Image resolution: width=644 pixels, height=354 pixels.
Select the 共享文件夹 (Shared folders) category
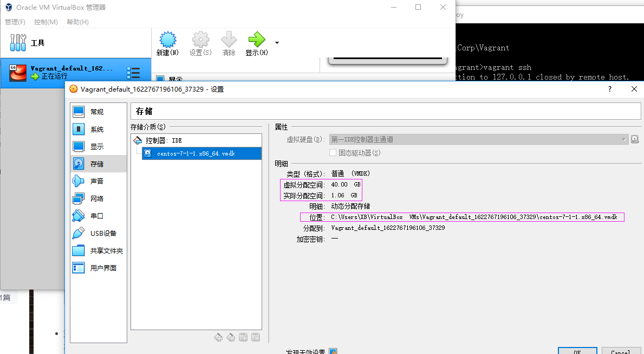(98, 250)
